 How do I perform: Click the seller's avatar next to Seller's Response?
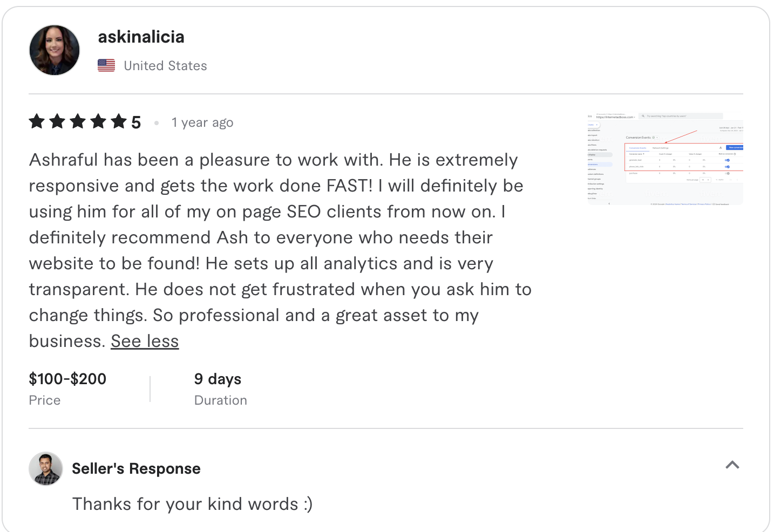tap(46, 469)
